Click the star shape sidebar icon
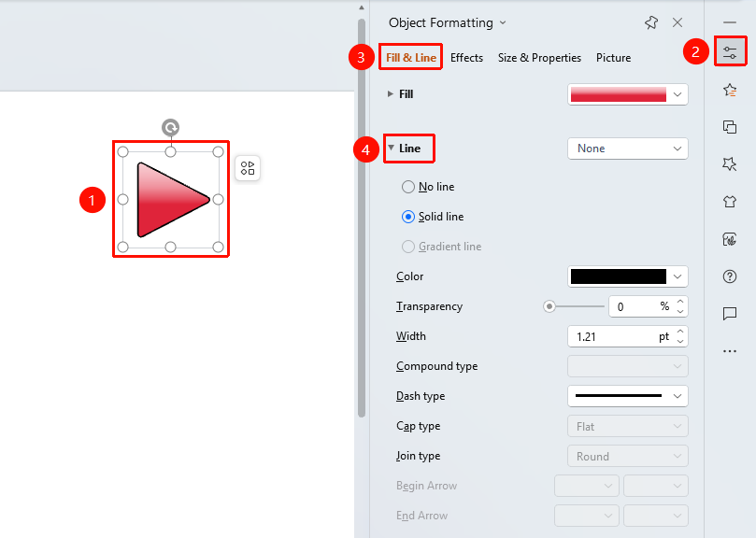 tap(730, 163)
